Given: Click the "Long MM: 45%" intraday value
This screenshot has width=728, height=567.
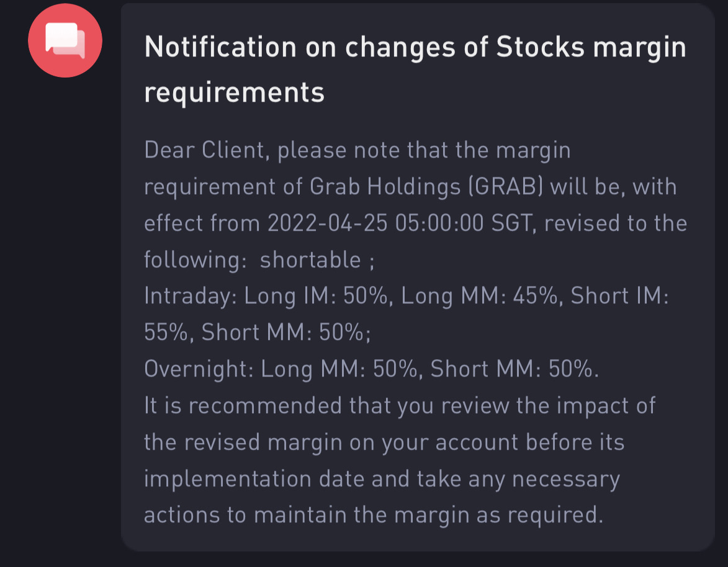Looking at the screenshot, I should click(x=480, y=296).
